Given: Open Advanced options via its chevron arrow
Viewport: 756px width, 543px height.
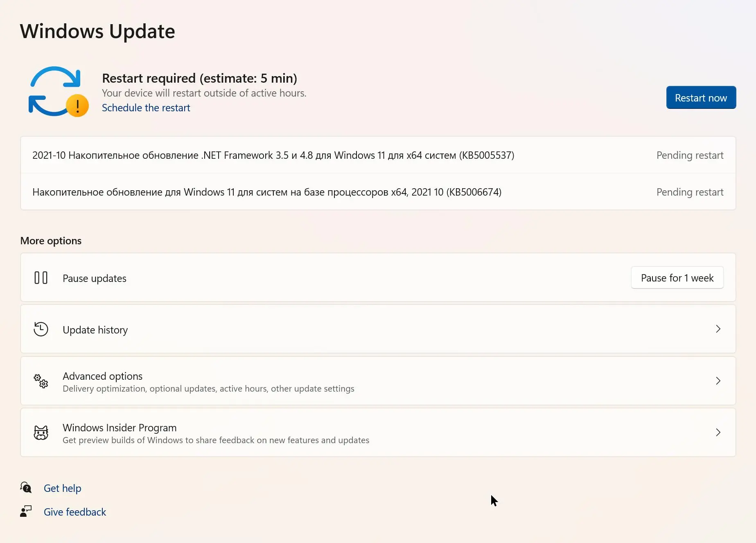Looking at the screenshot, I should (718, 381).
